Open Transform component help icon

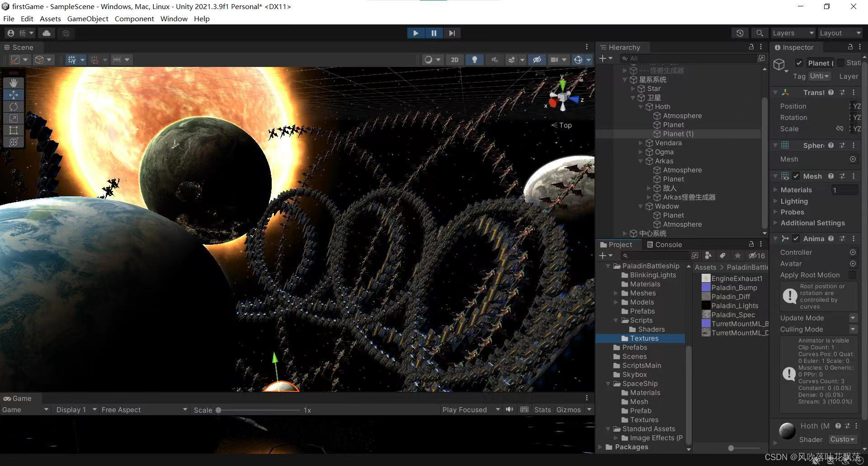point(831,92)
